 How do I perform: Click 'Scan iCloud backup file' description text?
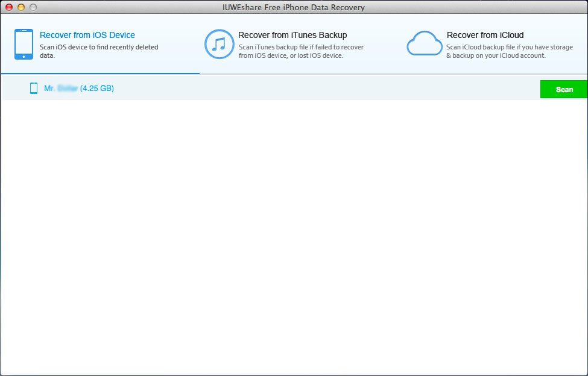tap(510, 51)
